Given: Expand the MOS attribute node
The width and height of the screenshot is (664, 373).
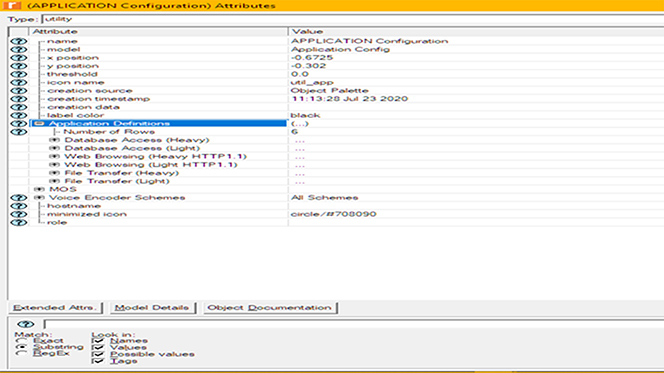Looking at the screenshot, I should (x=39, y=189).
